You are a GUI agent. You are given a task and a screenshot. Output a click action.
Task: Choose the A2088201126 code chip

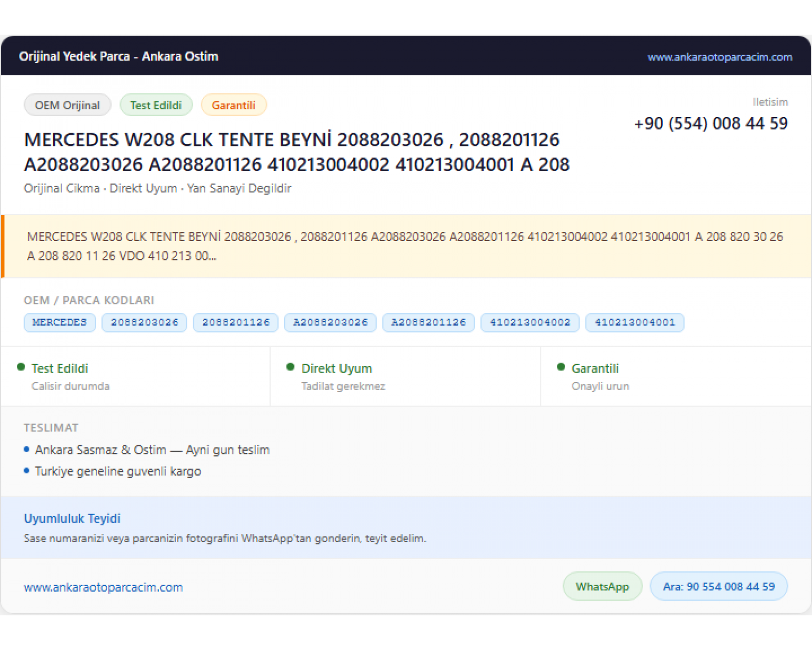[x=428, y=322]
